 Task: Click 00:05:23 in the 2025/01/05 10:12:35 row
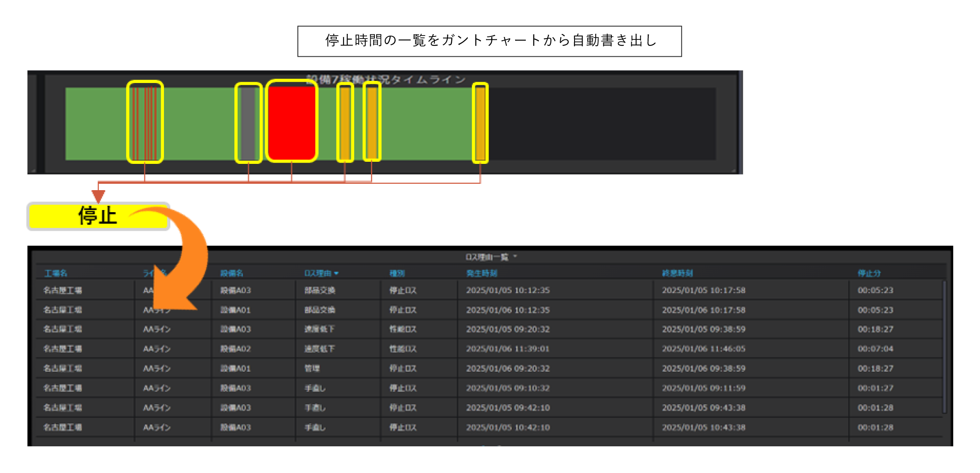875,290
